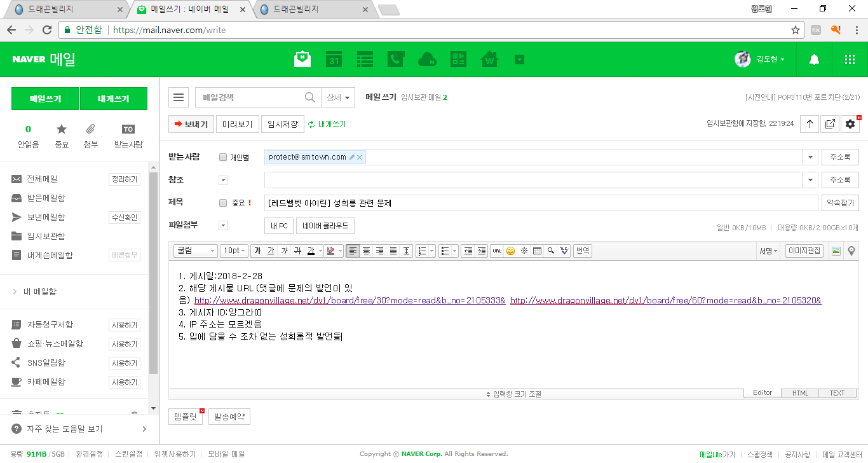Expand the 서명 signature dropdown
The width and height of the screenshot is (868, 463).
(x=768, y=251)
